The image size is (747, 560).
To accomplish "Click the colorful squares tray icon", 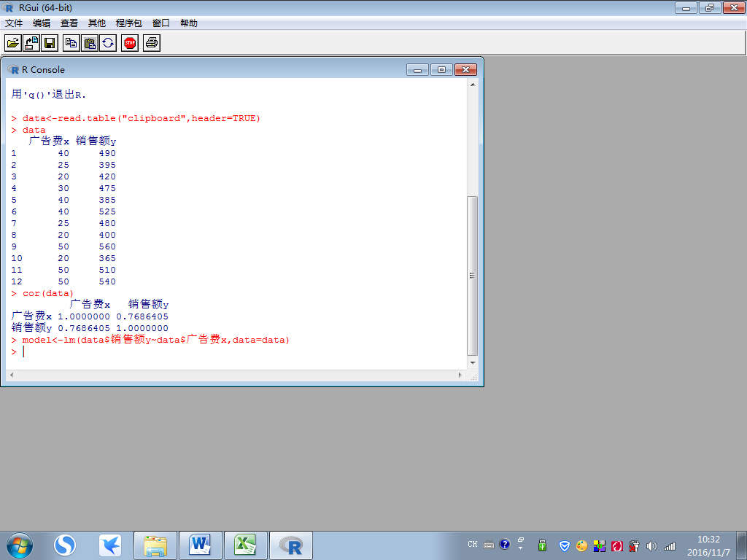I will (x=600, y=545).
